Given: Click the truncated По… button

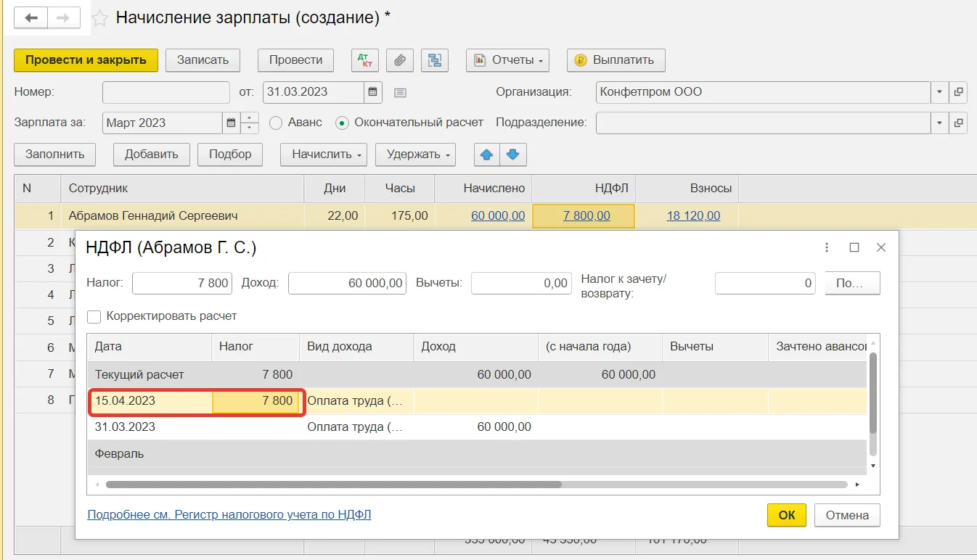Looking at the screenshot, I should click(853, 284).
